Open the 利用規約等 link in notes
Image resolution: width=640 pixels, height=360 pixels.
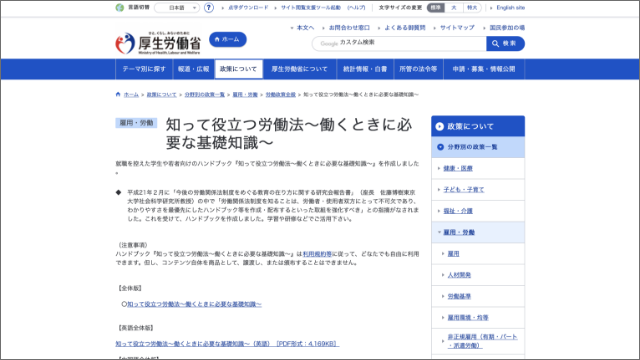click(x=317, y=254)
